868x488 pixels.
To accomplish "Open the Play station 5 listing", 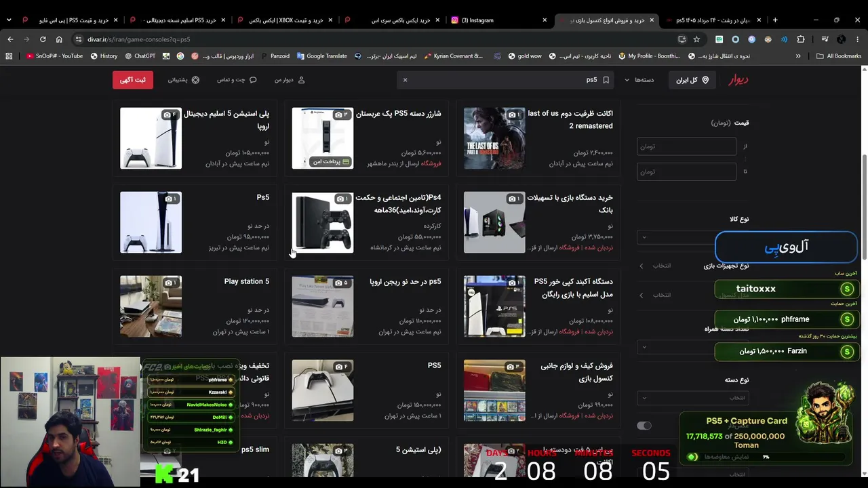I will click(x=195, y=306).
